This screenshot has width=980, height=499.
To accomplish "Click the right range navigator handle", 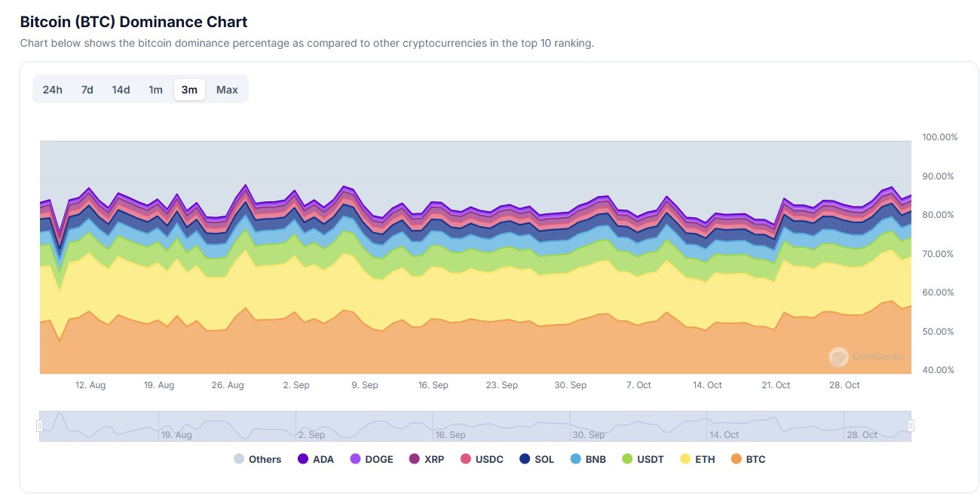I will click(911, 426).
